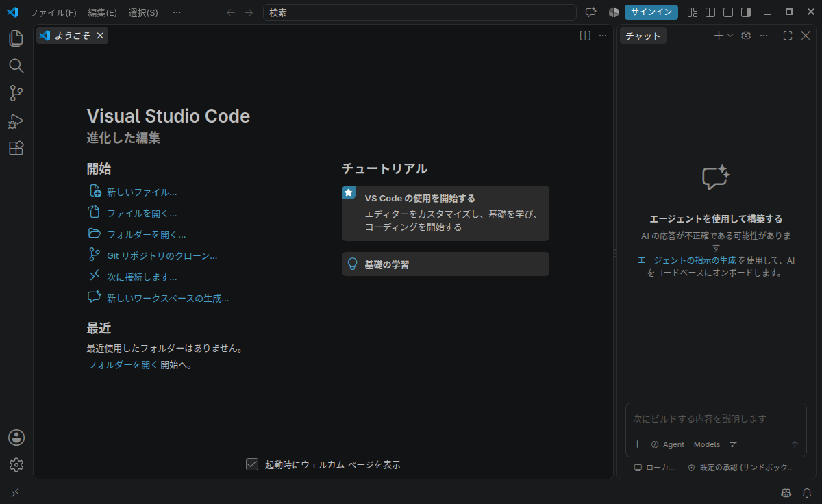Image resolution: width=822 pixels, height=504 pixels.
Task: Open the Search view in the activity bar
Action: pyautogui.click(x=16, y=66)
